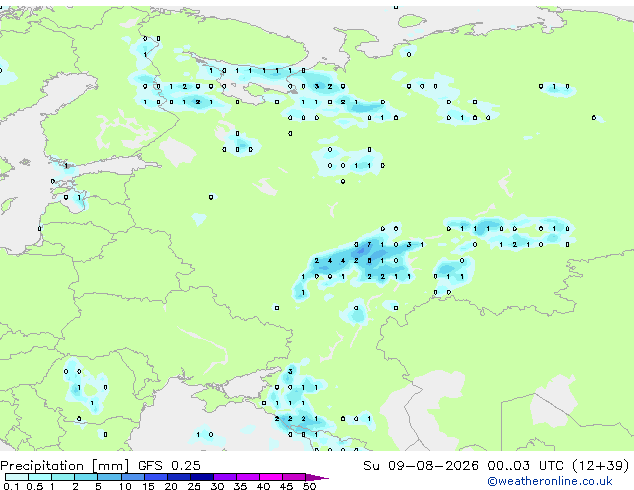Select the 5–10 mm legend color swatch
The height and width of the screenshot is (490, 634).
[109, 477]
